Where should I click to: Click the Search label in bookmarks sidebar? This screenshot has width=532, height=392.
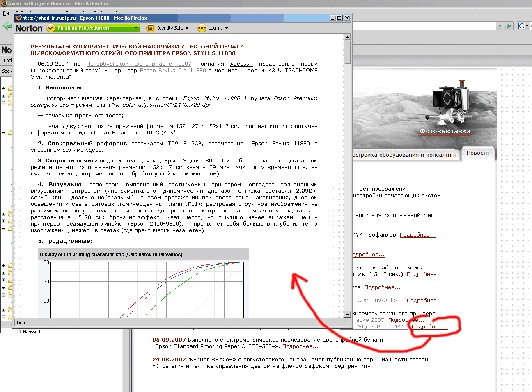tap(7, 71)
